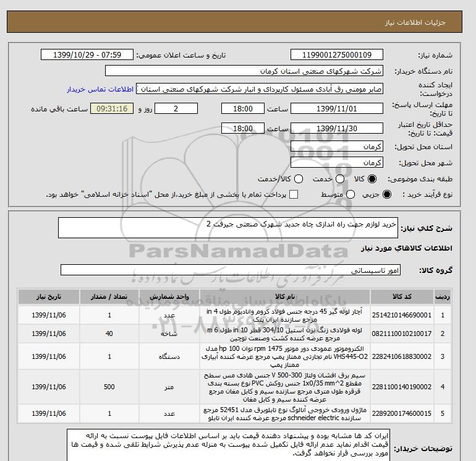This screenshot has width=476, height=461.
Task: Click the general description field about جیرفت 2
Action: (x=228, y=228)
